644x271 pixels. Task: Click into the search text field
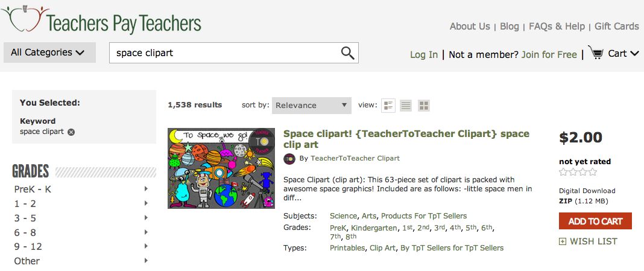(x=225, y=53)
